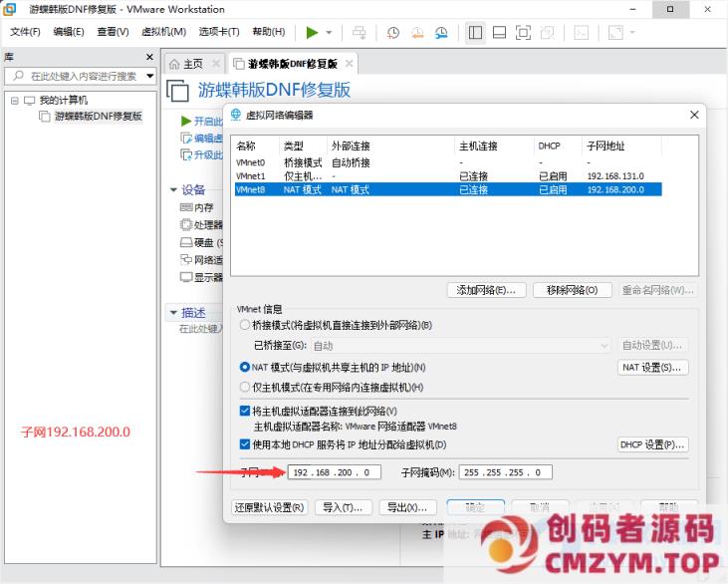Click the DHCP 设置(P)... button

coord(652,444)
